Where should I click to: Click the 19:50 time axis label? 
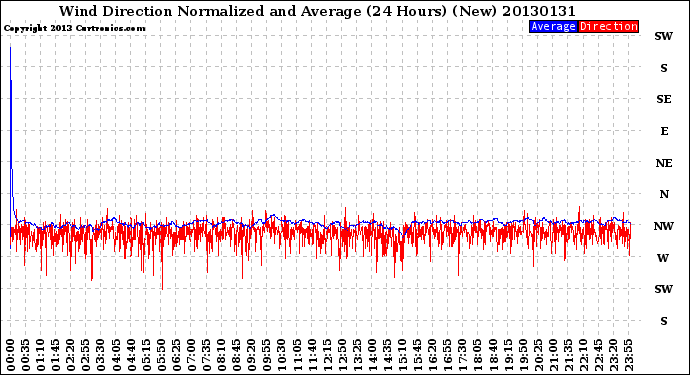click(x=523, y=355)
